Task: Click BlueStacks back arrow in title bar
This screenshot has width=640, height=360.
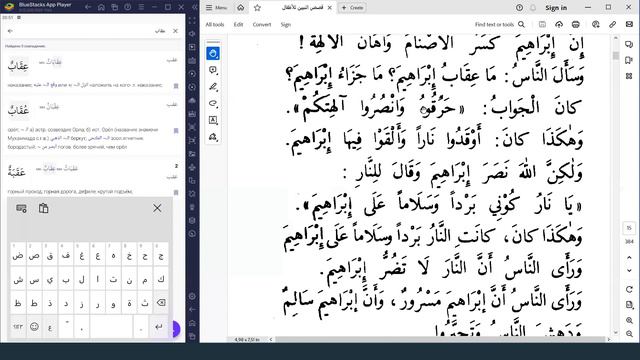Action: point(88,7)
